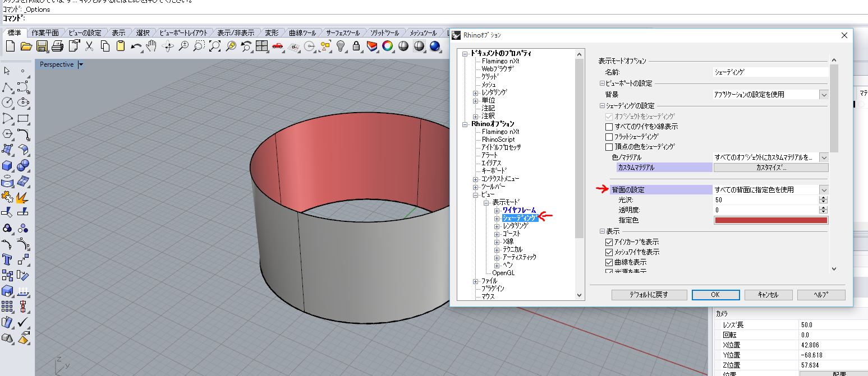Click the Print icon in toolbar
Image resolution: width=868 pixels, height=376 pixels.
57,46
